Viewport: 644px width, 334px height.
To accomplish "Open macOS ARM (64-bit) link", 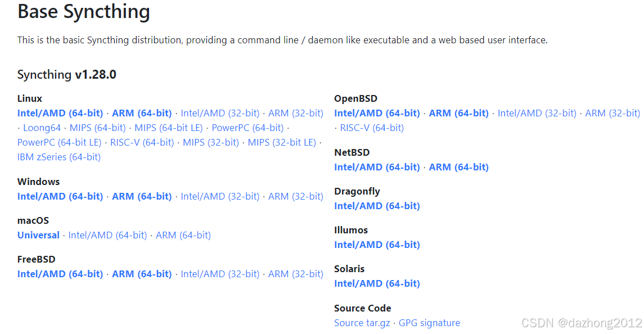I will tap(183, 235).
